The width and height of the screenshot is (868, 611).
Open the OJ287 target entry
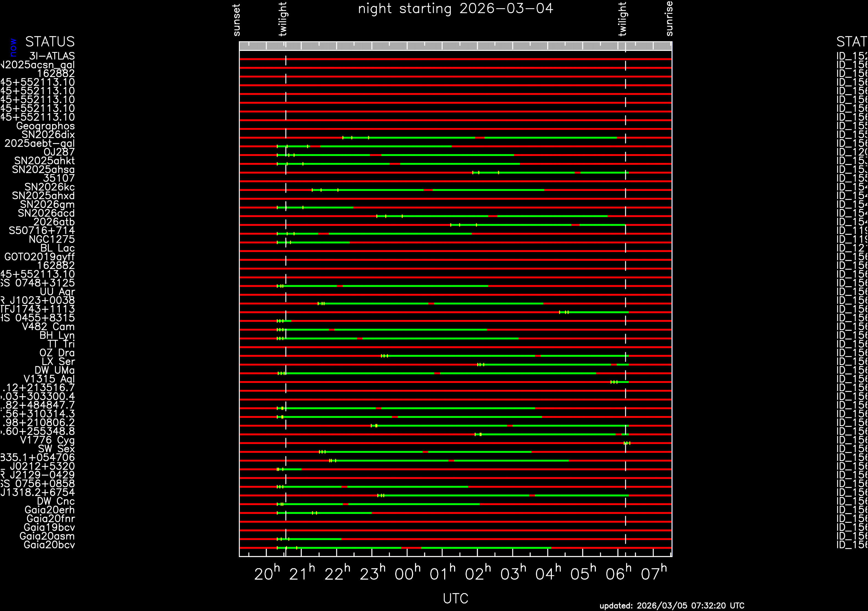59,152
